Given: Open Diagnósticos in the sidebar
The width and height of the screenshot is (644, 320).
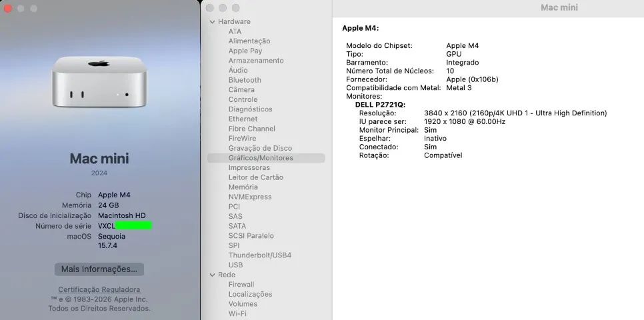Looking at the screenshot, I should click(x=250, y=109).
